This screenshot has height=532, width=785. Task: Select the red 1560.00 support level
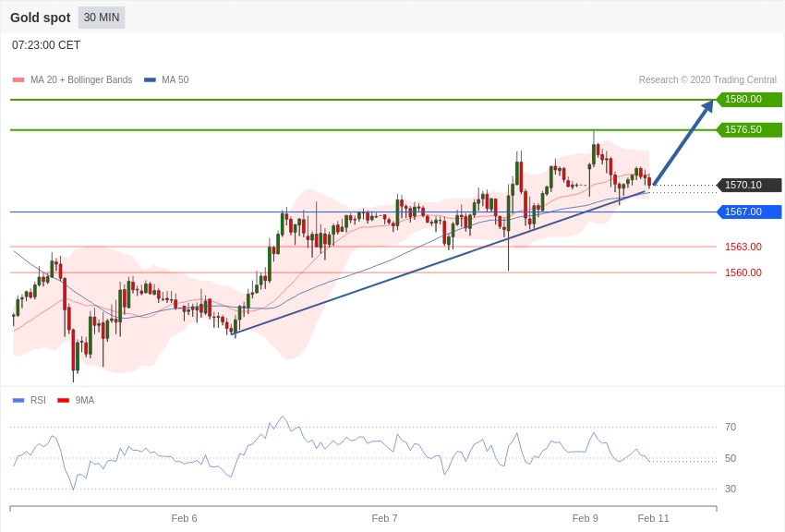(743, 272)
